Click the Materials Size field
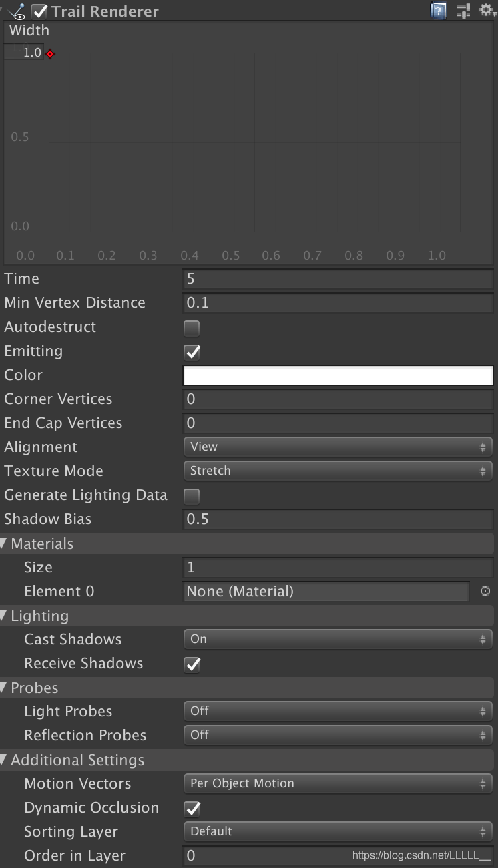The width and height of the screenshot is (498, 868). click(x=338, y=568)
